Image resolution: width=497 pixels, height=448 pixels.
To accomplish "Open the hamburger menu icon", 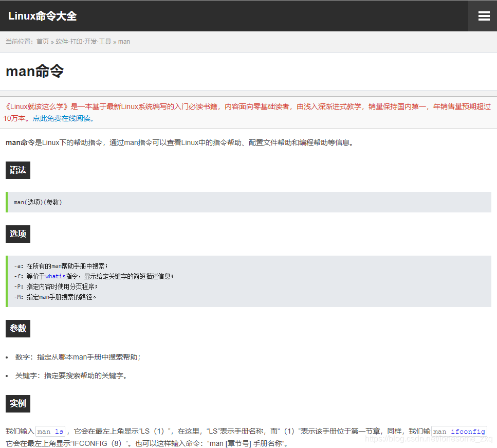I will coord(484,16).
